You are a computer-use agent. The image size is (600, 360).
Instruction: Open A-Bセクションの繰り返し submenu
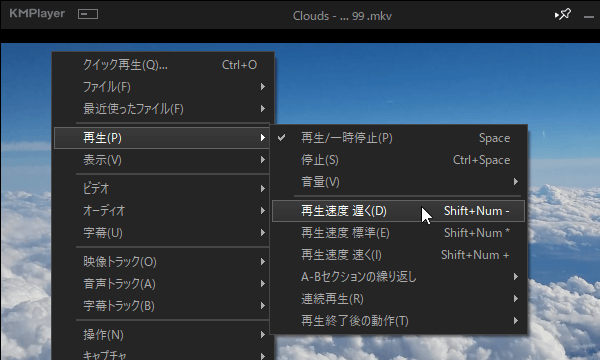point(398,277)
